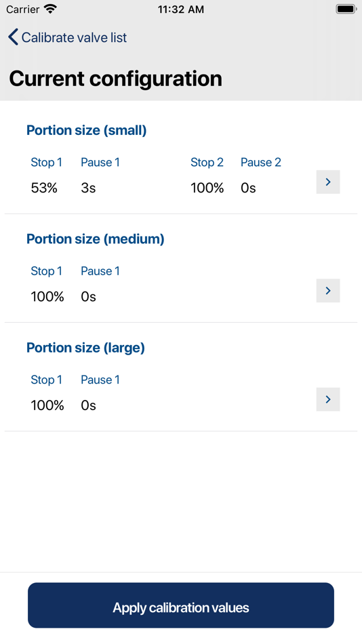Open small portion size chevron

pyautogui.click(x=328, y=182)
